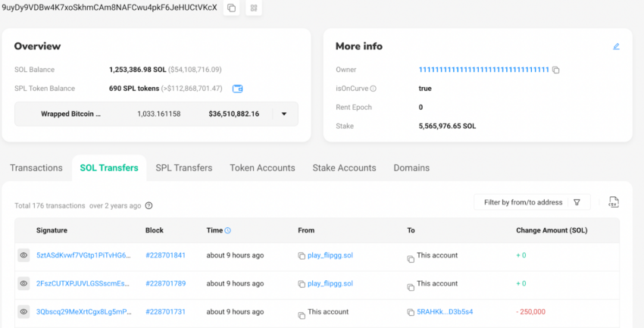
Task: Copy play_flipgg.sol address in 2FszCU row
Action: [302, 284]
